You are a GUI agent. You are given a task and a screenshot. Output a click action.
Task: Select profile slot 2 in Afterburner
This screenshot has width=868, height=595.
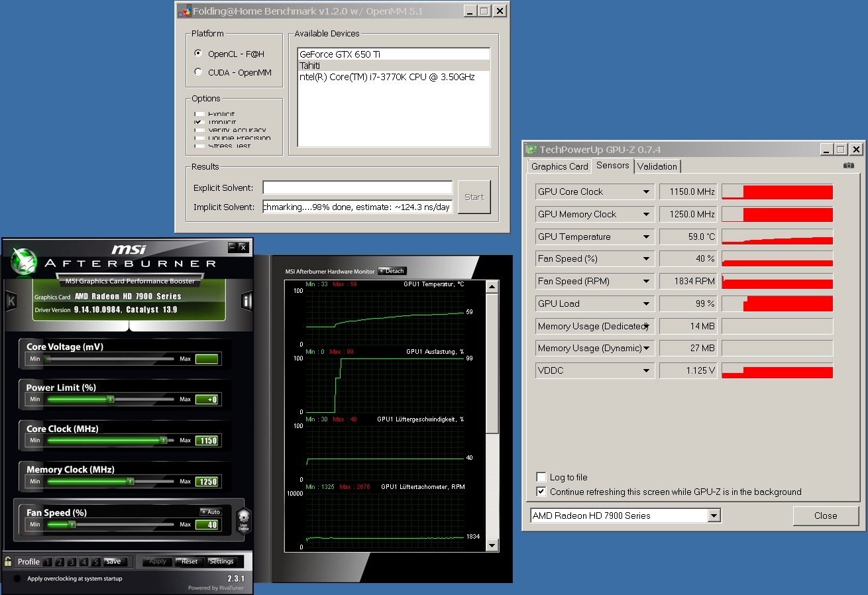(x=60, y=562)
